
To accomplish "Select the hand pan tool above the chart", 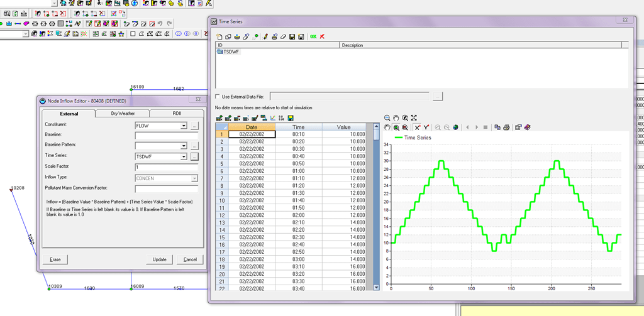I will (x=387, y=127).
